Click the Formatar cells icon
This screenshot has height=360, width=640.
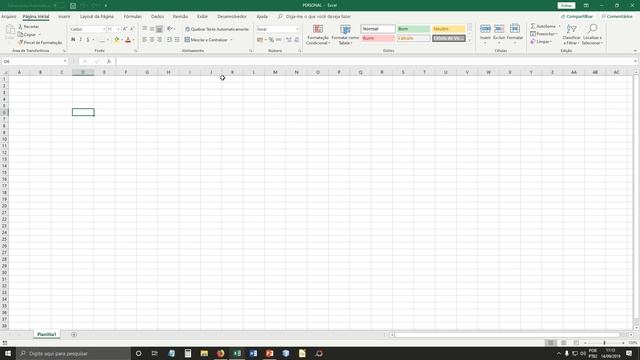[515, 29]
